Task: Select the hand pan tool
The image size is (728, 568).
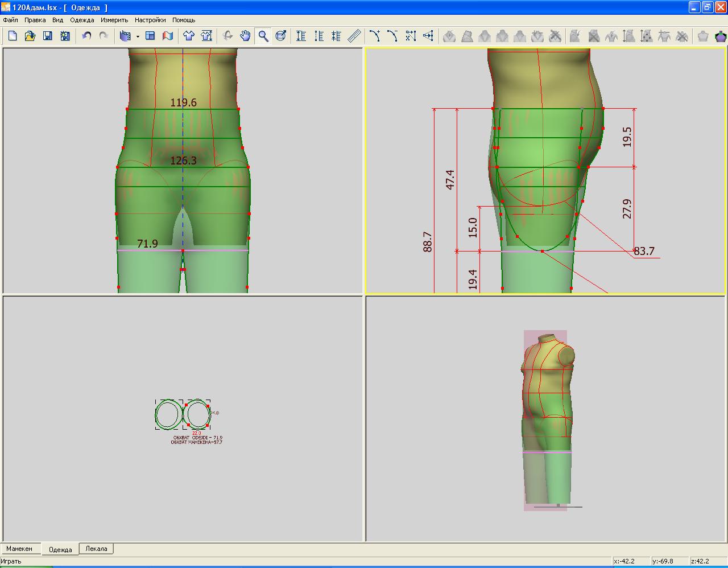Action: (x=245, y=36)
